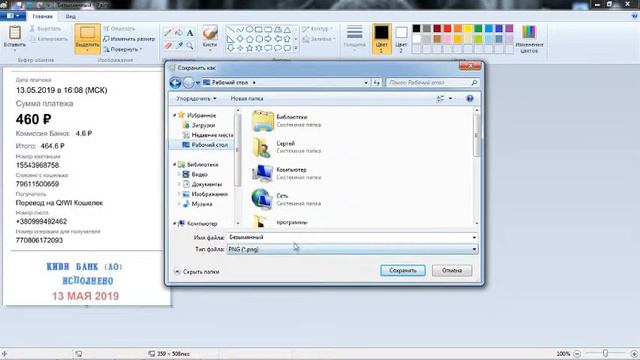Select the Color picker eyedropper tool
Screen dimensions: 640x360
click(179, 46)
